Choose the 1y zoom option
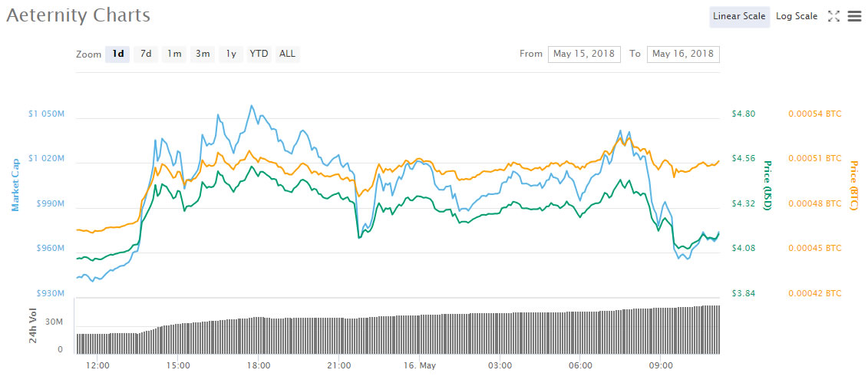Screen dimensions: 868x383 (x=230, y=54)
